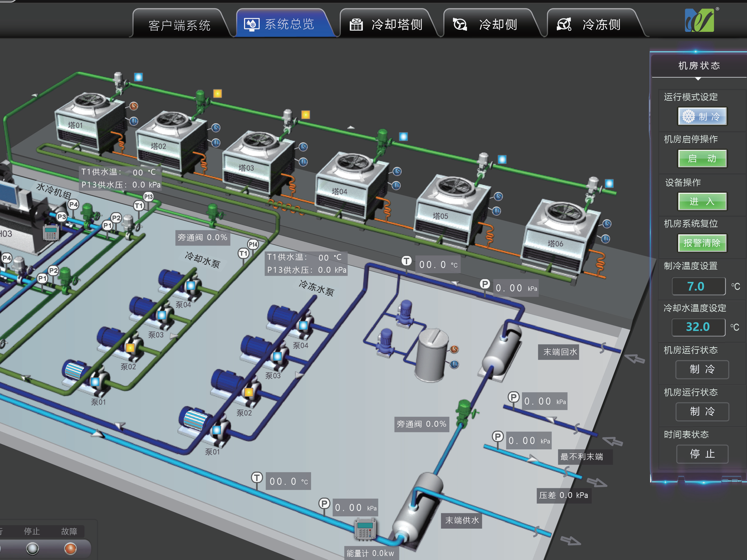Open the 制冷 run mode selector
The image size is (747, 560).
coord(702,117)
